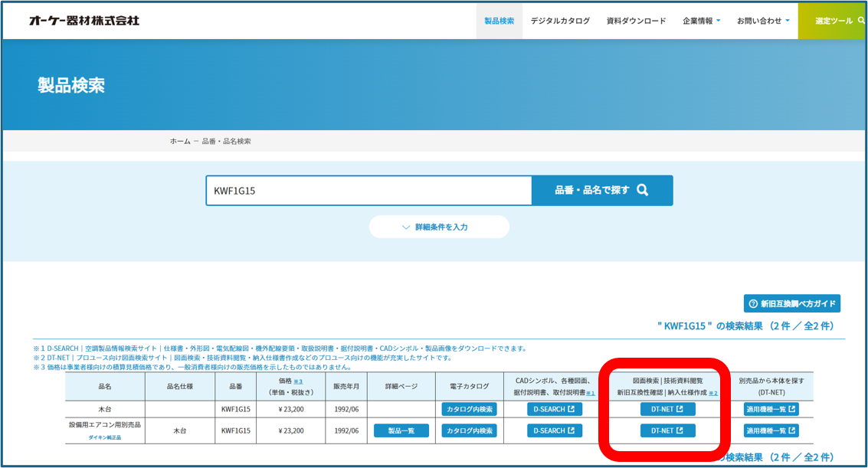Click the 製品一覧 button in the second row
Screen dimensions: 868x468
(401, 430)
